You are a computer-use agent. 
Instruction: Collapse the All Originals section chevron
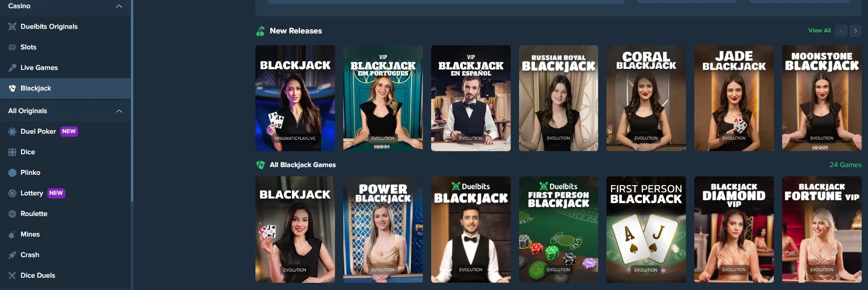tap(119, 111)
